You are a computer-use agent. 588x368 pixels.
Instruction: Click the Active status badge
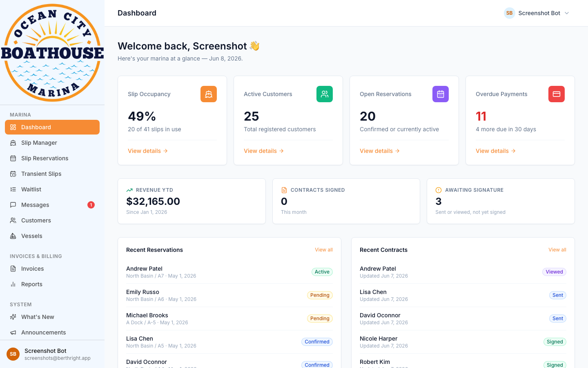point(322,272)
